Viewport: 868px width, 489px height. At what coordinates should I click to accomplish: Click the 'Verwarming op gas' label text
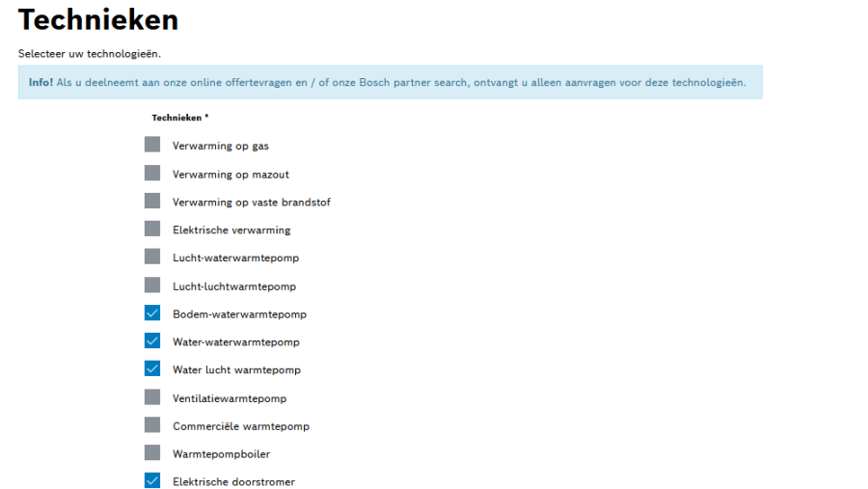click(220, 147)
